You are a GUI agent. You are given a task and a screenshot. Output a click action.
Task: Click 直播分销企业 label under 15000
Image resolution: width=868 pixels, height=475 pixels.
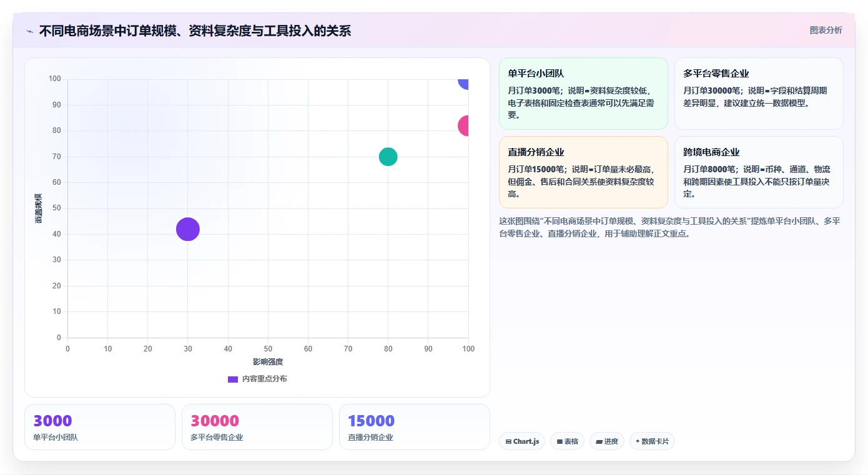[370, 438]
